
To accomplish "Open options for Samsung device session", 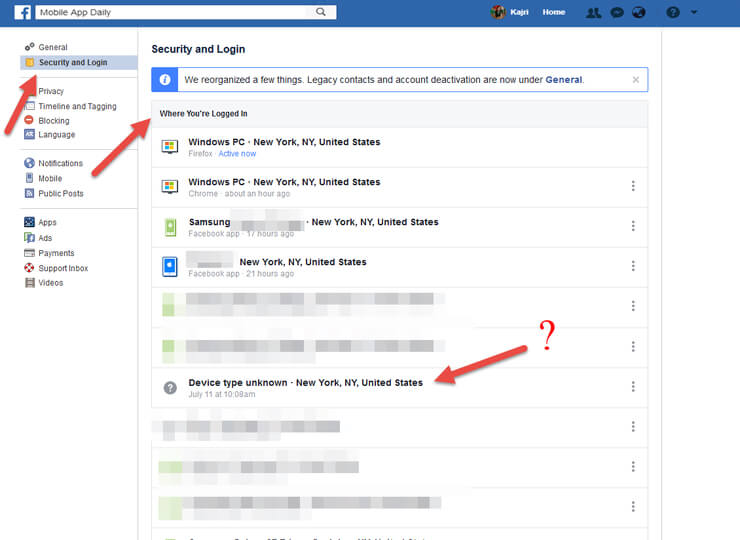I will pyautogui.click(x=633, y=226).
